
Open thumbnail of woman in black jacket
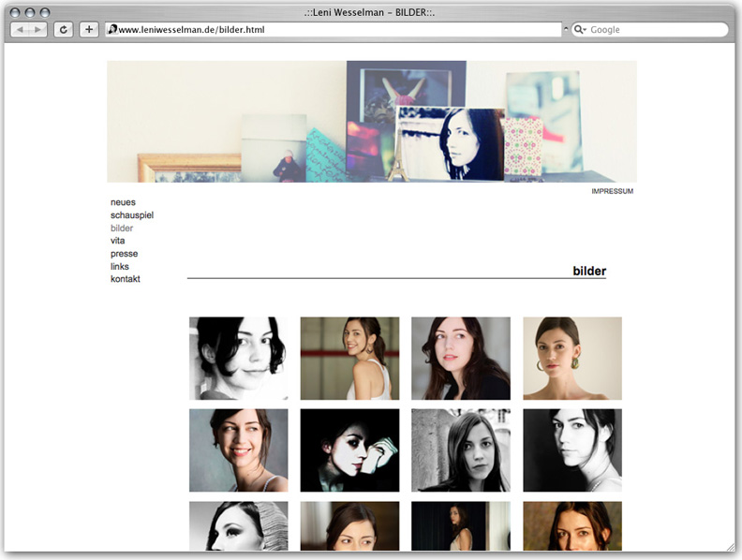[461, 359]
